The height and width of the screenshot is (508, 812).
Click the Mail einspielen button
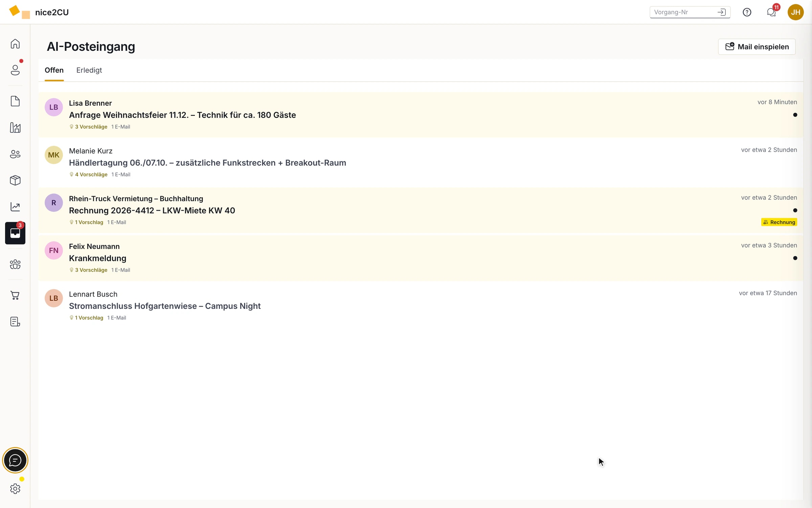[757, 47]
